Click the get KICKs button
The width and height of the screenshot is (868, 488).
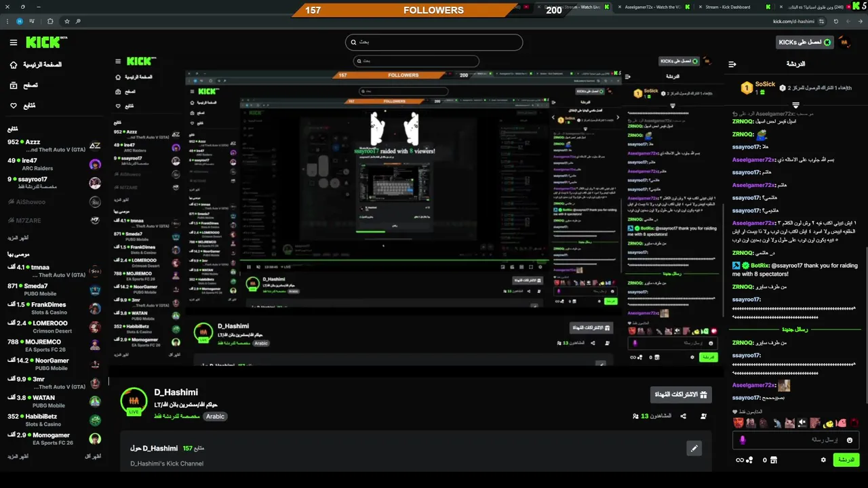pos(804,42)
